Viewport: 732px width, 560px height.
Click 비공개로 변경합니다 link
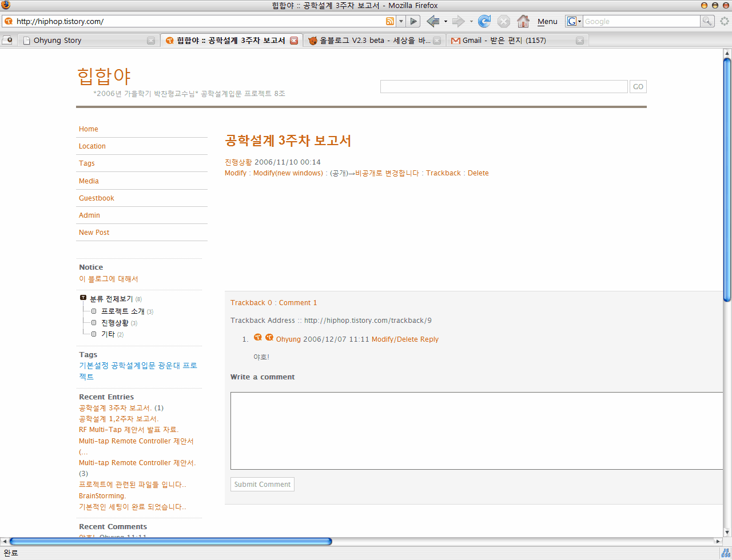point(387,173)
